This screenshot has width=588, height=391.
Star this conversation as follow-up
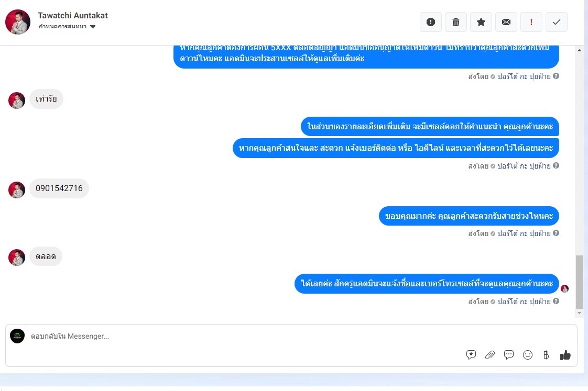point(481,22)
